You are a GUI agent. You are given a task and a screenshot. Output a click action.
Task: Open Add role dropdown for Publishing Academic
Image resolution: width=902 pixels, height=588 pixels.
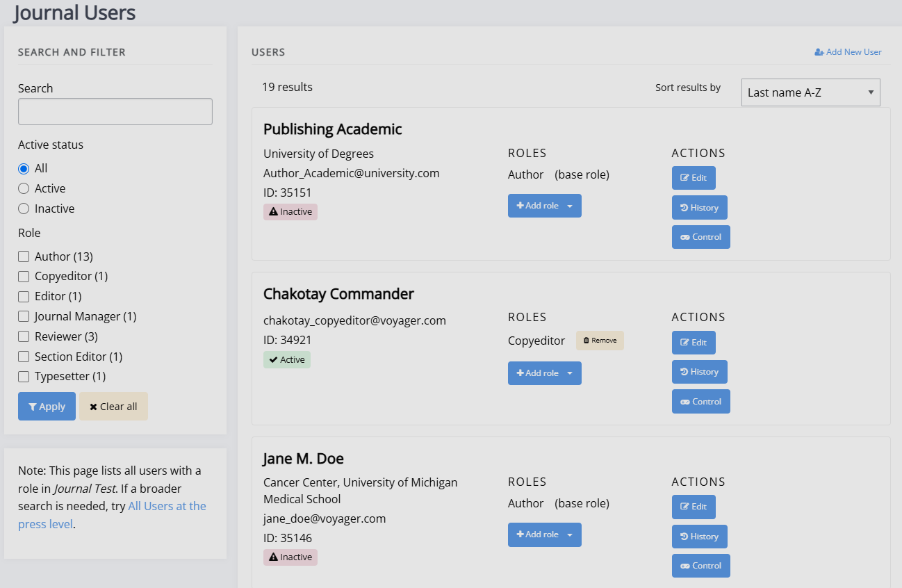[544, 206]
